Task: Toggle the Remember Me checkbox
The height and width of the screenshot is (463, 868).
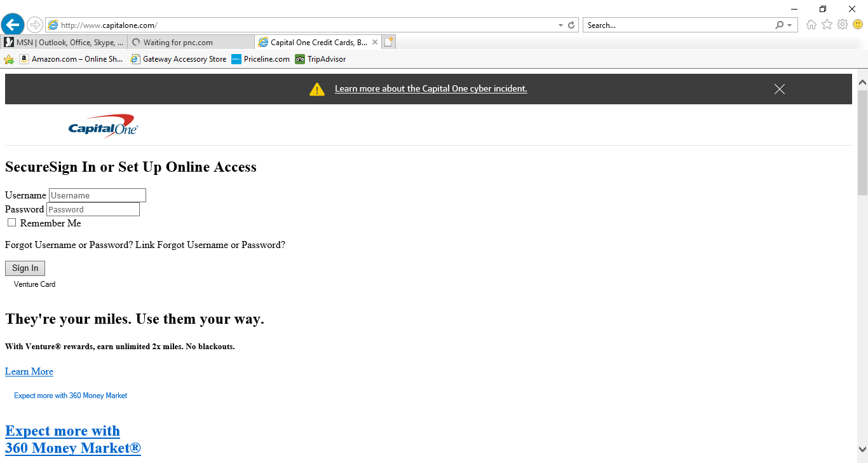Action: (x=11, y=223)
